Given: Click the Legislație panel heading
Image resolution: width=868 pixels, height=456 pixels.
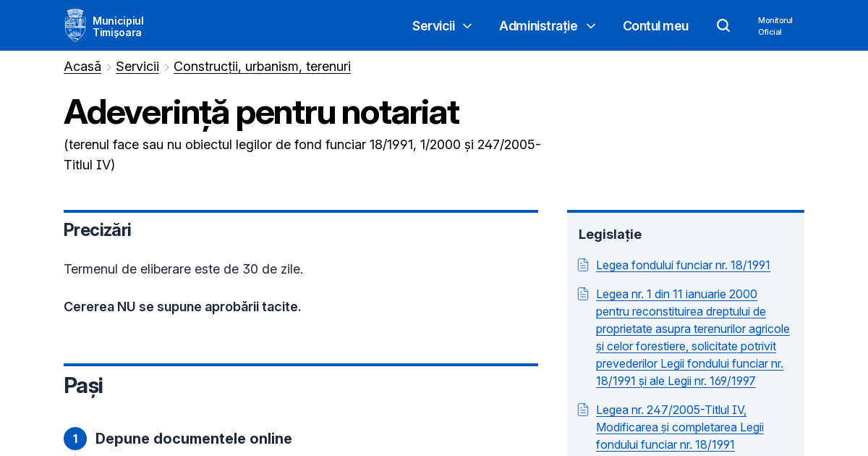Looking at the screenshot, I should click(x=610, y=235).
